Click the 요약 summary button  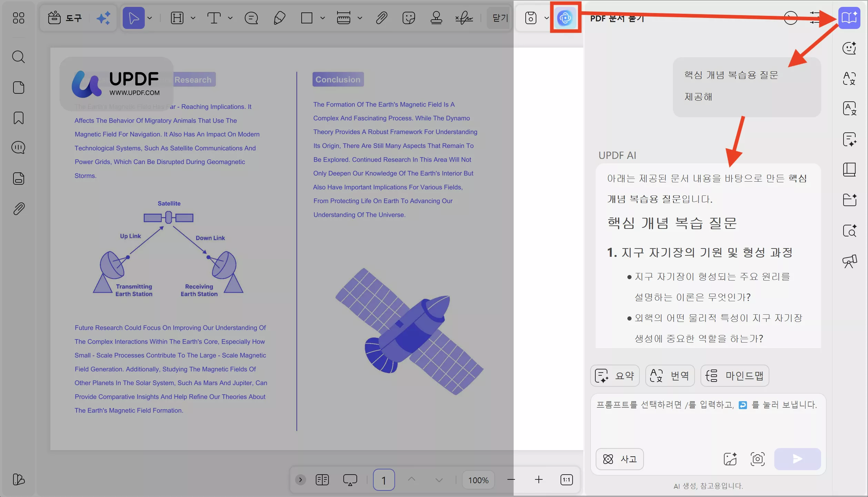point(615,375)
